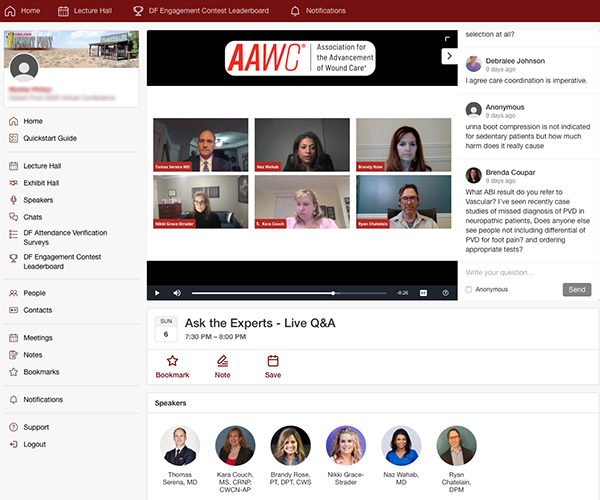600x500 pixels.
Task: Mute the video volume
Action: tap(177, 293)
